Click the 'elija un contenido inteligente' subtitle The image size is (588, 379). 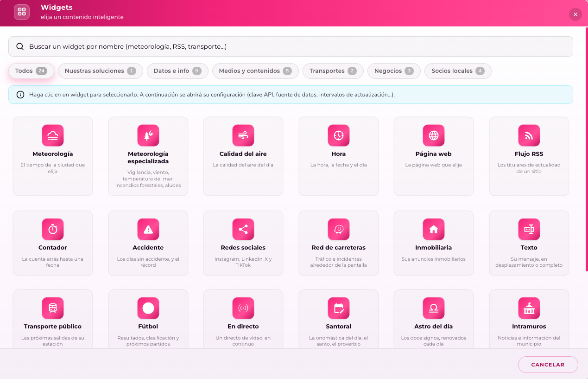coord(82,17)
